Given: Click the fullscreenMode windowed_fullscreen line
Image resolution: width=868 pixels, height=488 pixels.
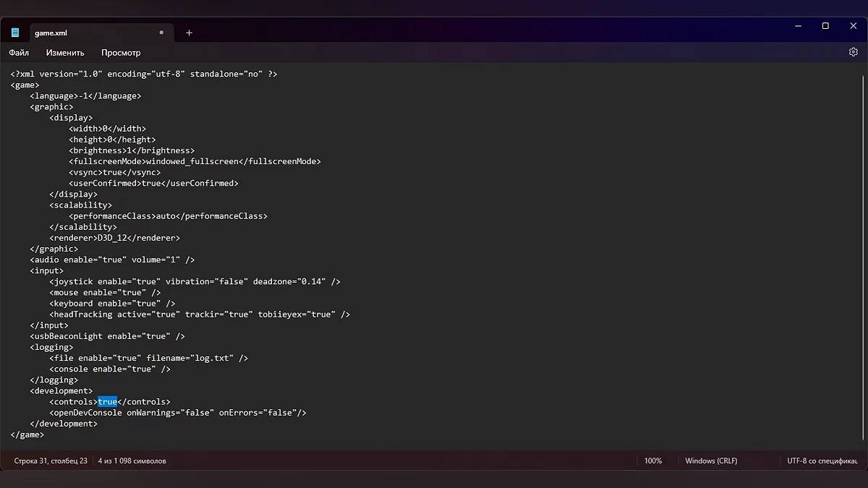Looking at the screenshot, I should pyautogui.click(x=195, y=161).
